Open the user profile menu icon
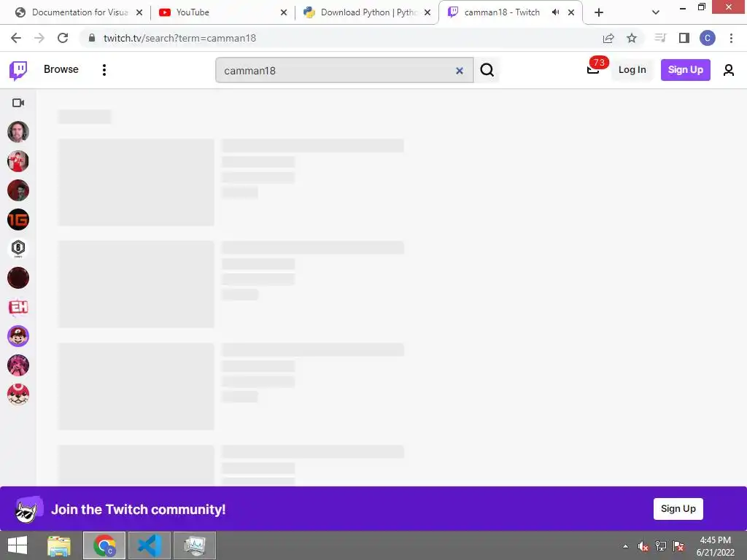This screenshot has width=747, height=560. click(x=729, y=70)
